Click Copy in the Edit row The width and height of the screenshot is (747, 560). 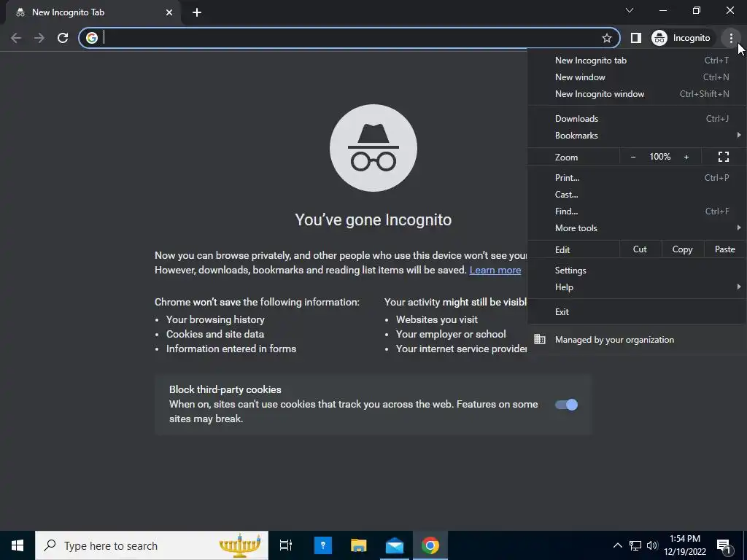(682, 249)
